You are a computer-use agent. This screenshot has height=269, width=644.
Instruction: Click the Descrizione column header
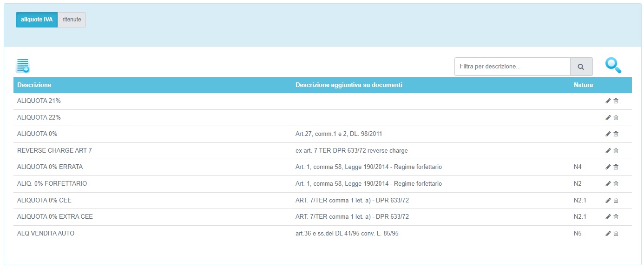coord(34,85)
